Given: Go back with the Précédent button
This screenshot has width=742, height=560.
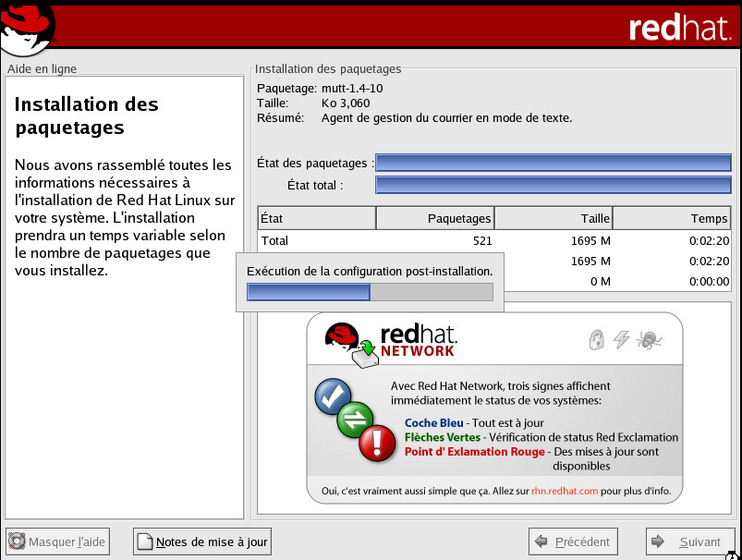Looking at the screenshot, I should tap(573, 542).
